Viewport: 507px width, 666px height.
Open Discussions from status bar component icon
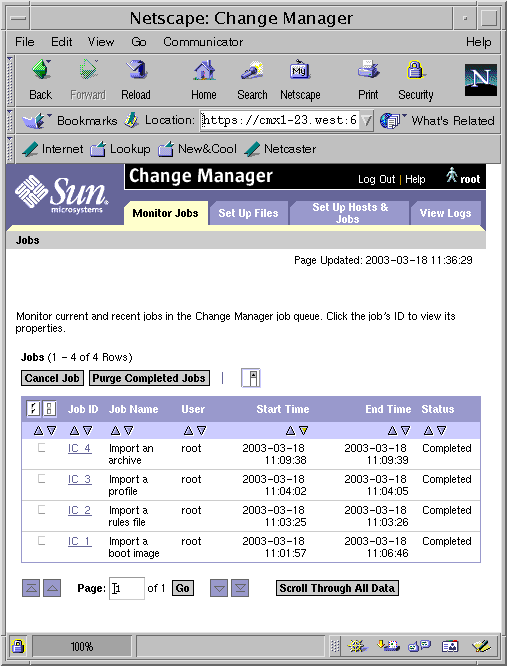pyautogui.click(x=419, y=646)
